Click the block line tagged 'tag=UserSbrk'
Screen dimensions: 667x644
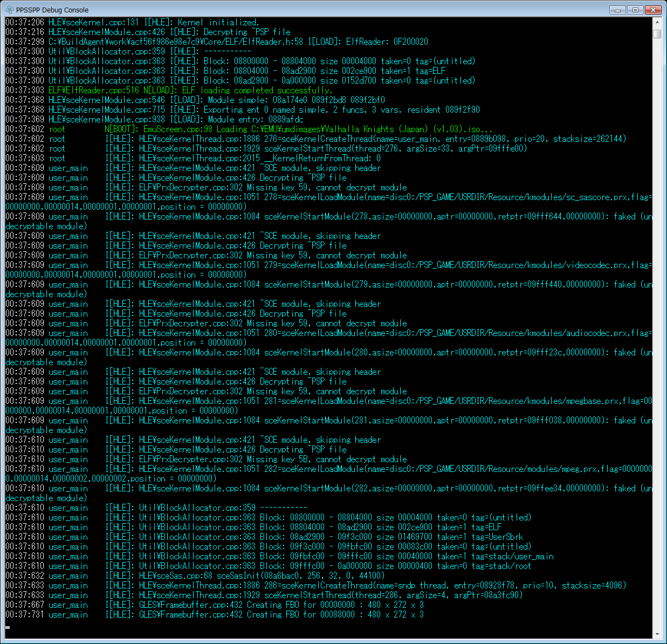[264, 537]
